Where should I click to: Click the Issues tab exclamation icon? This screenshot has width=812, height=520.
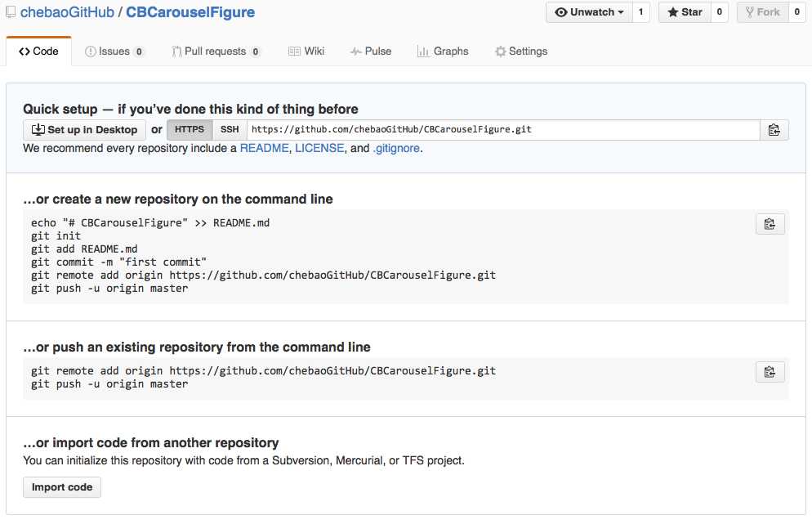[90, 52]
